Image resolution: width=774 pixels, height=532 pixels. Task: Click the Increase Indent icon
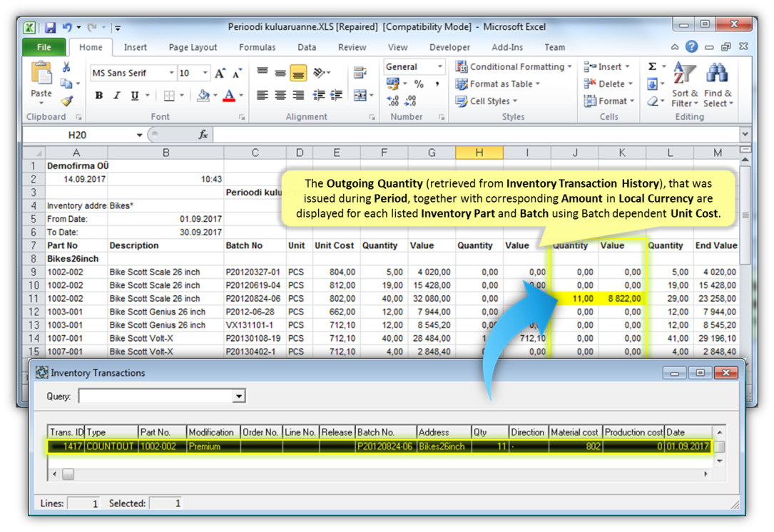click(337, 96)
